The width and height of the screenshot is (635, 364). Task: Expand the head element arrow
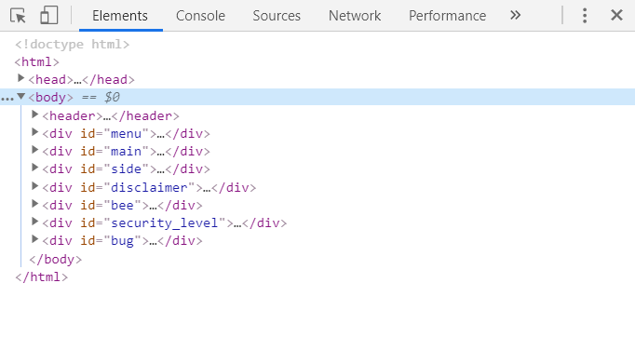click(x=21, y=78)
